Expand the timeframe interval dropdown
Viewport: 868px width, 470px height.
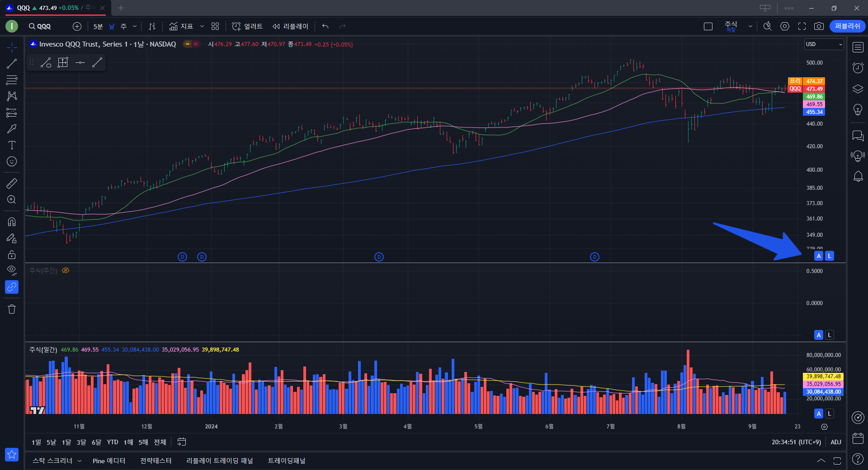135,26
